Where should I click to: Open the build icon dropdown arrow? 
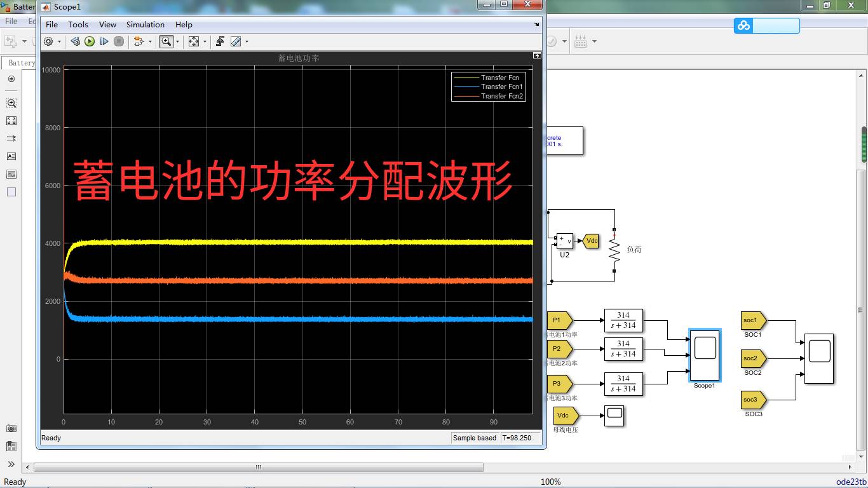click(x=594, y=42)
